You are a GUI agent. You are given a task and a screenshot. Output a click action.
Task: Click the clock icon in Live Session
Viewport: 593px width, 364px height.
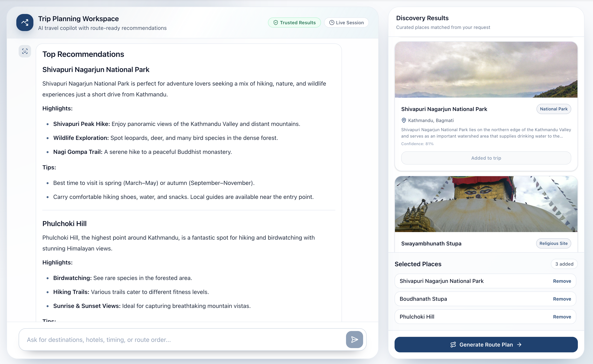[x=332, y=23]
